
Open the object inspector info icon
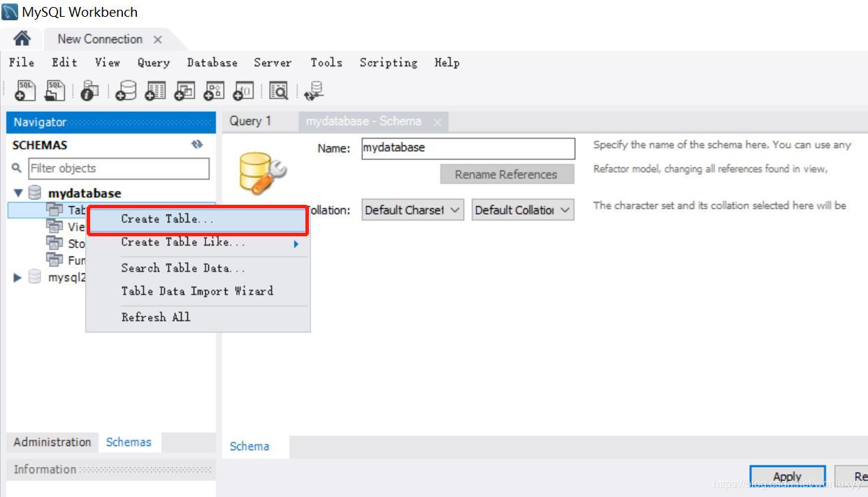90,90
